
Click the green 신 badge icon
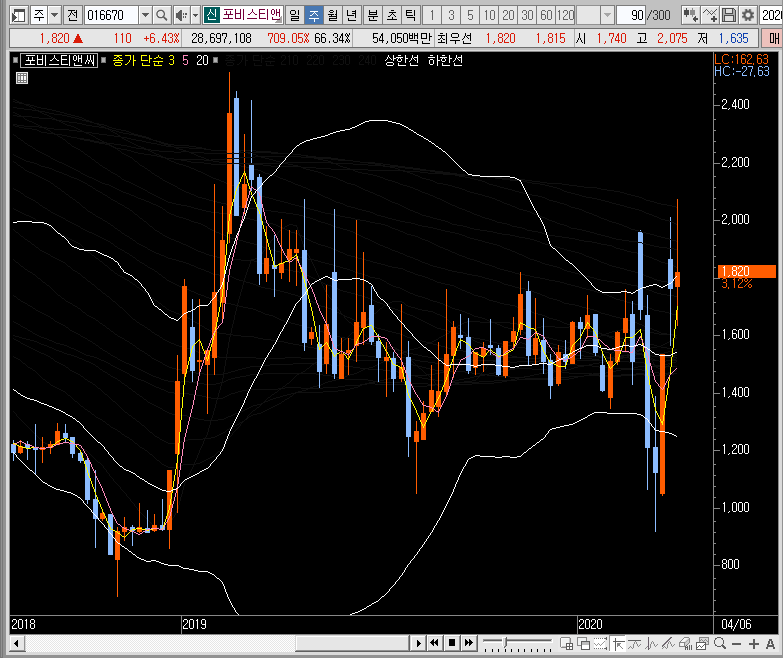click(211, 15)
